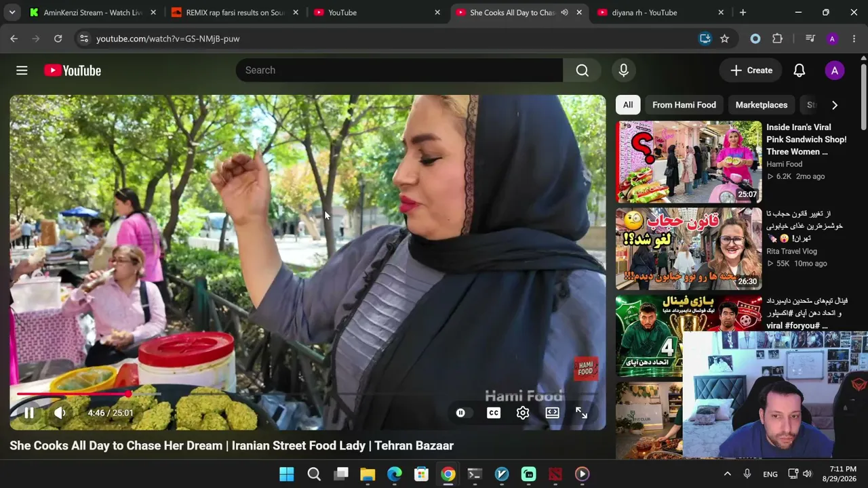868x488 pixels.
Task: Launch Microsoft Edge from the taskbar
Action: 395,474
